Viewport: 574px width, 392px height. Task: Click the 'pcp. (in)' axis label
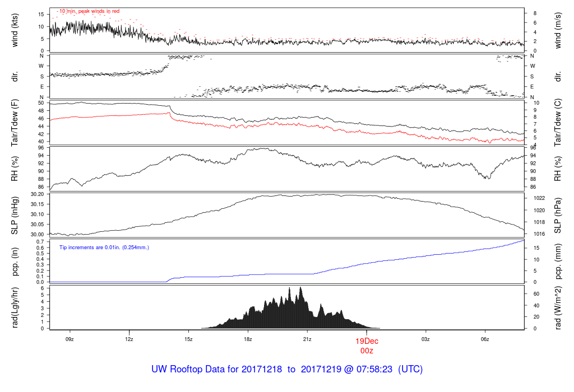coord(15,262)
